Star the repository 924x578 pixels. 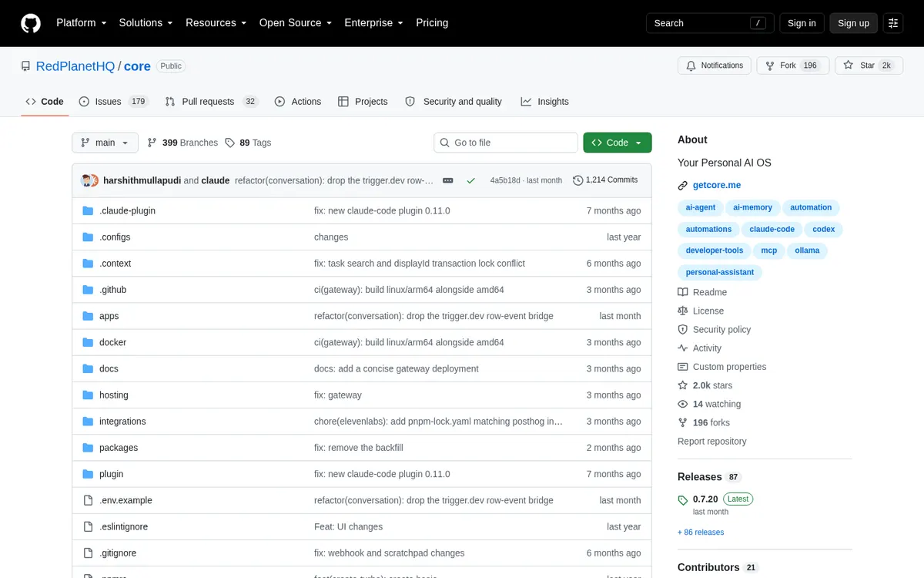click(867, 66)
